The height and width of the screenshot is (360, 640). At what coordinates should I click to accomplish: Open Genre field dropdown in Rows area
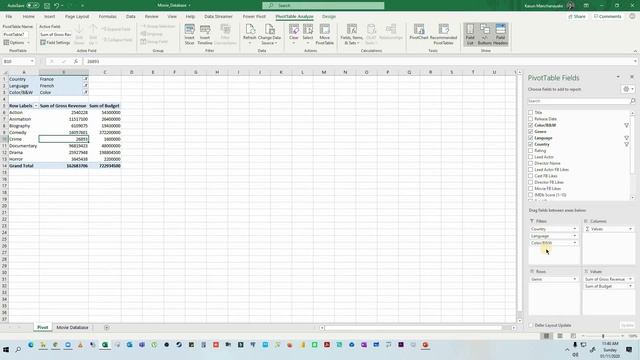pyautogui.click(x=575, y=279)
